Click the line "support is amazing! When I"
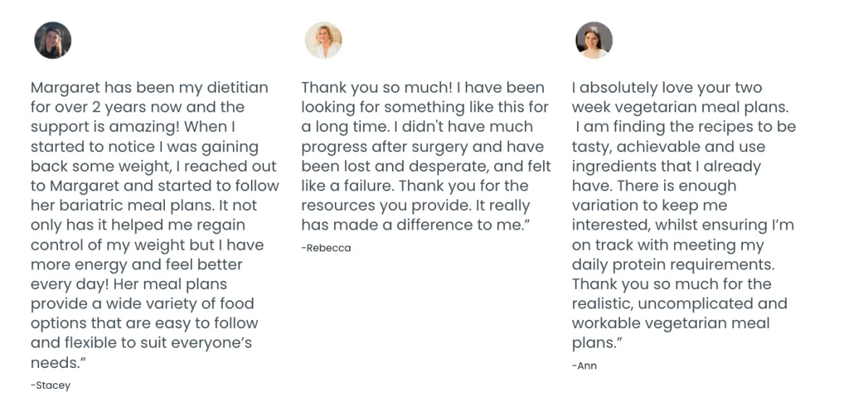868x407 pixels. (133, 127)
